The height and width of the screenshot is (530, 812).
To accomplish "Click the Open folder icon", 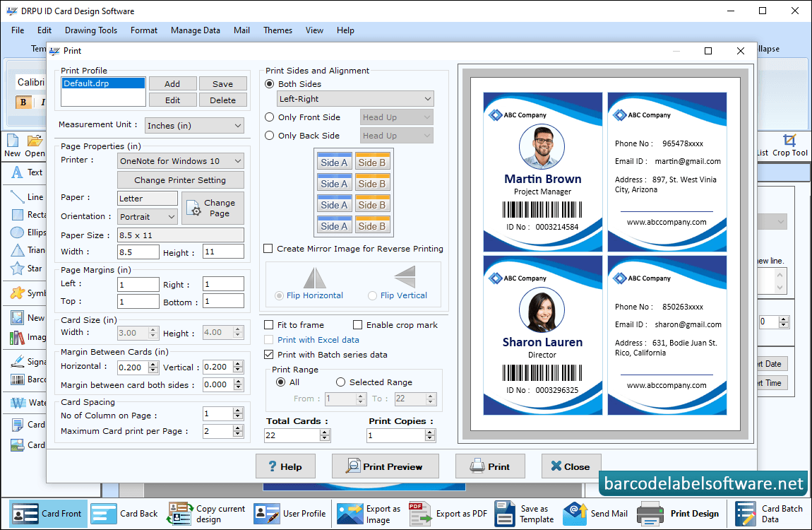I will pyautogui.click(x=35, y=141).
